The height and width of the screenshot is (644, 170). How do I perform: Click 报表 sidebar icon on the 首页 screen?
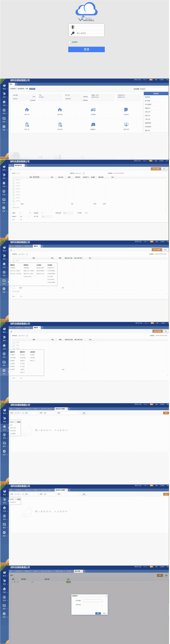(4, 119)
